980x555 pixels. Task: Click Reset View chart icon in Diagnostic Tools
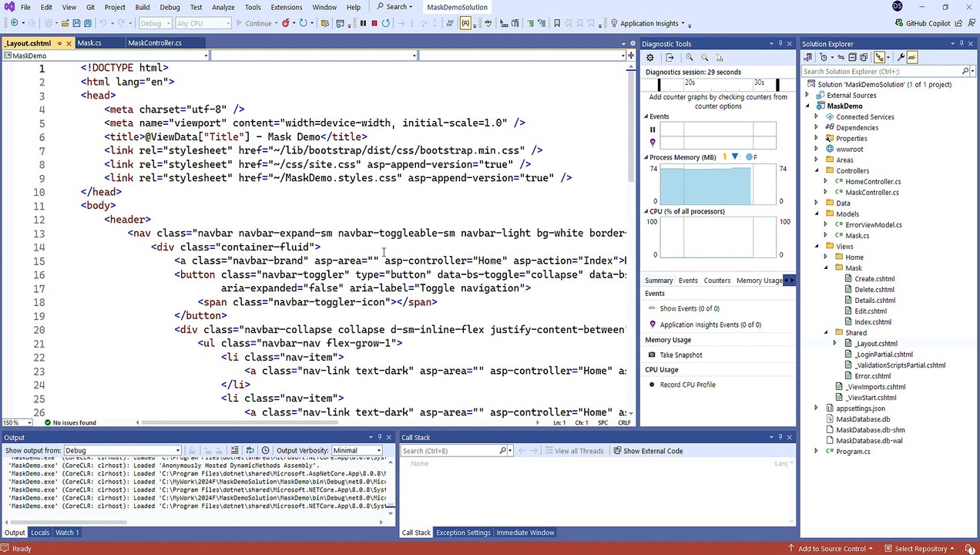click(x=720, y=58)
